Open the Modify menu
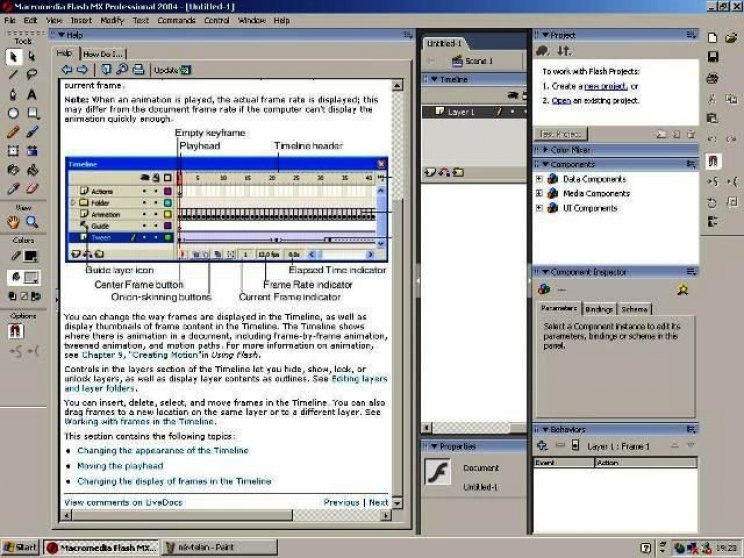Screen dimensions: 744x558 click(112, 20)
